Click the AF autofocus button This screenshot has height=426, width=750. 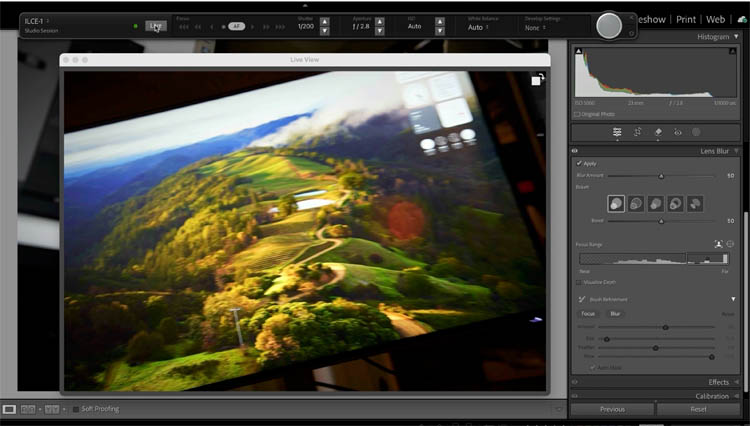[x=236, y=26]
